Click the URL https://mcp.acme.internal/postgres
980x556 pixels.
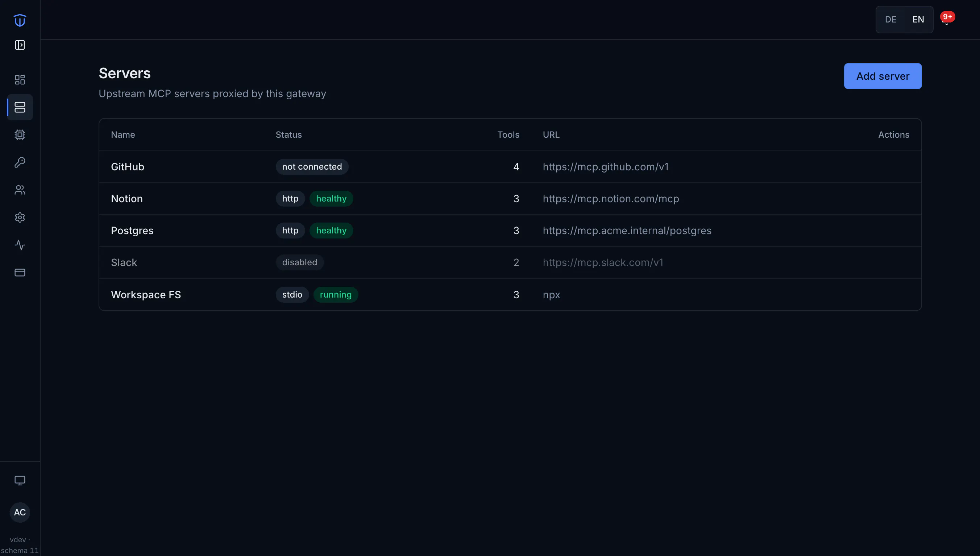[627, 231]
